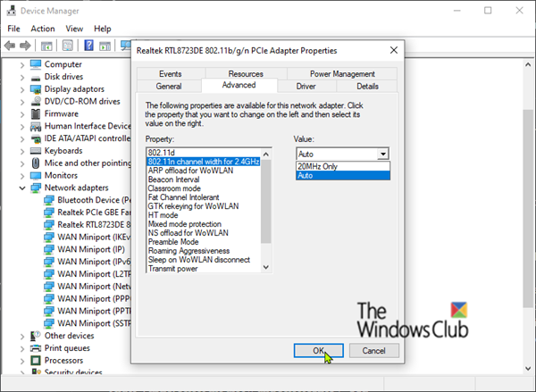Open the View menu

[74, 29]
